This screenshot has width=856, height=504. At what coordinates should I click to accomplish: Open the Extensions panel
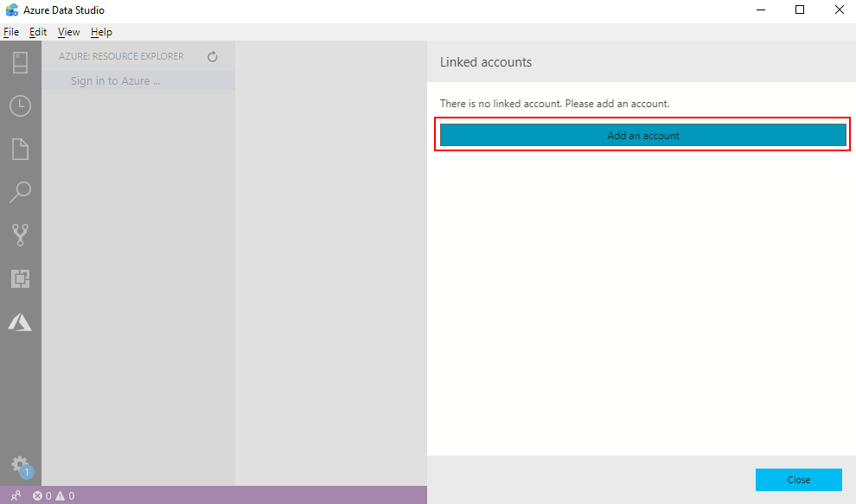click(20, 278)
